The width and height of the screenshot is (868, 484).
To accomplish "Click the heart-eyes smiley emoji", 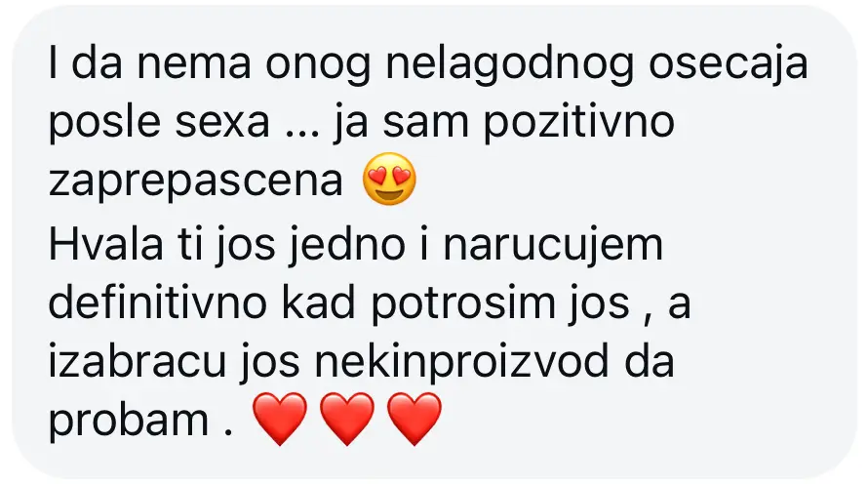I will pyautogui.click(x=389, y=179).
